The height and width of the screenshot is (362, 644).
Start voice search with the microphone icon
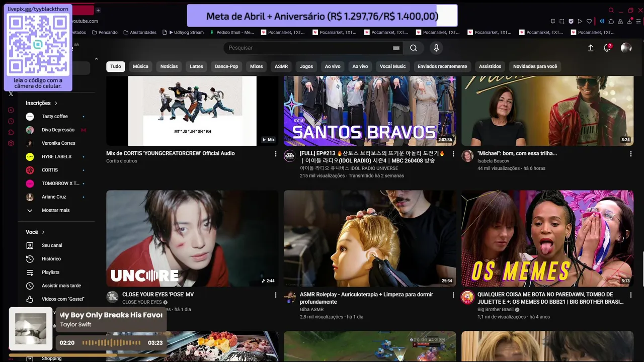[436, 48]
